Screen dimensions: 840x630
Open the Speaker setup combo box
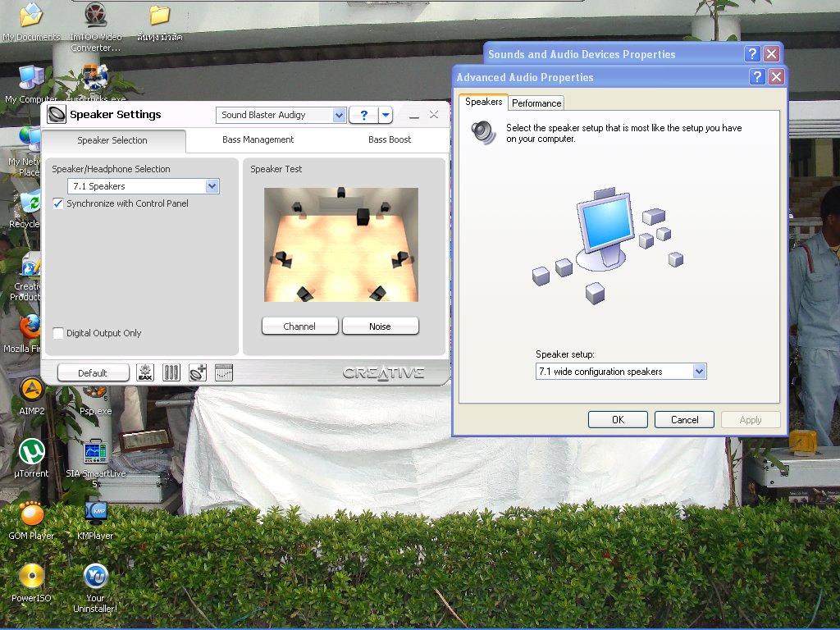point(621,372)
